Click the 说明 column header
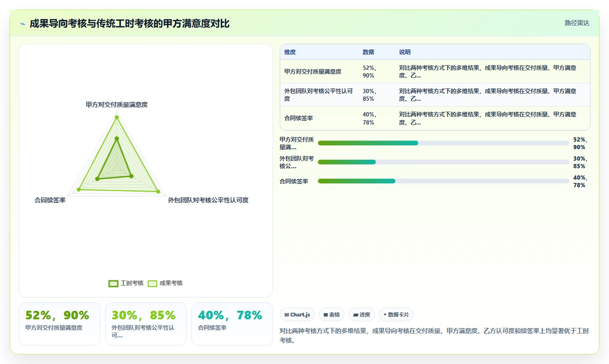 pos(405,52)
